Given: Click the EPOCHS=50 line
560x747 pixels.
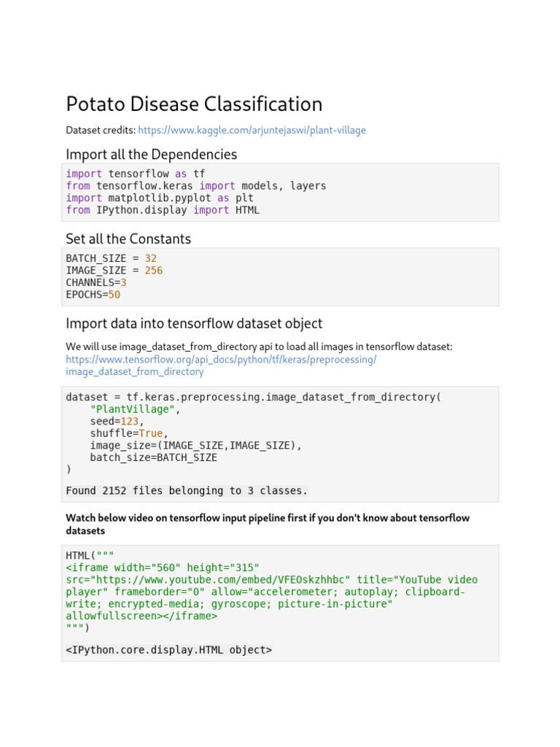Looking at the screenshot, I should [93, 295].
